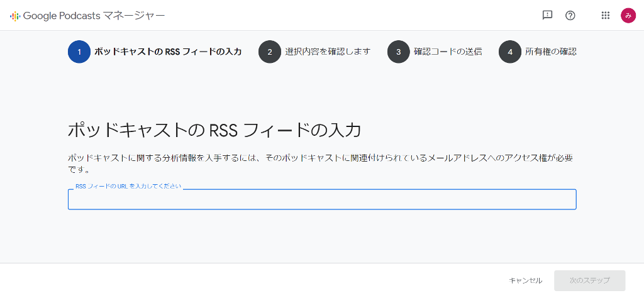Select step 4 circle in stepper
Screen dimensions: 644x298
(509, 52)
